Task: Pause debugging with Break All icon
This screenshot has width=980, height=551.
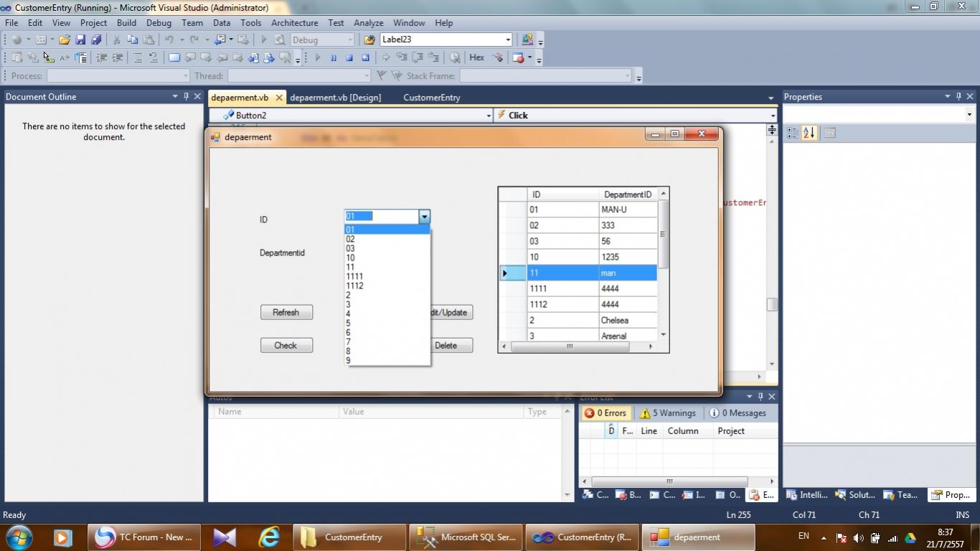Action: coord(333,58)
